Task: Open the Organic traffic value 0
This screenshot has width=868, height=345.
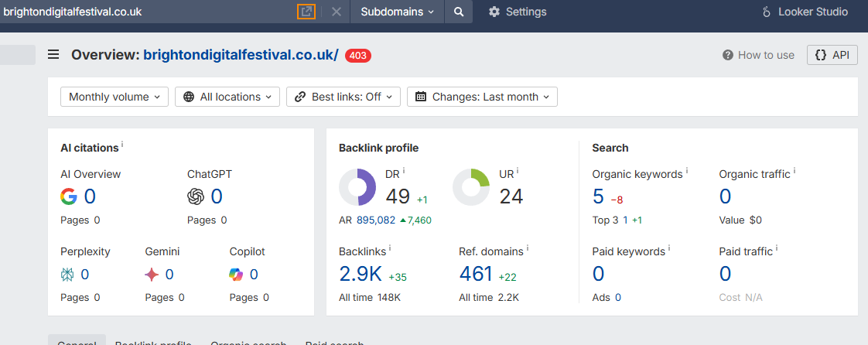Action: [x=725, y=196]
